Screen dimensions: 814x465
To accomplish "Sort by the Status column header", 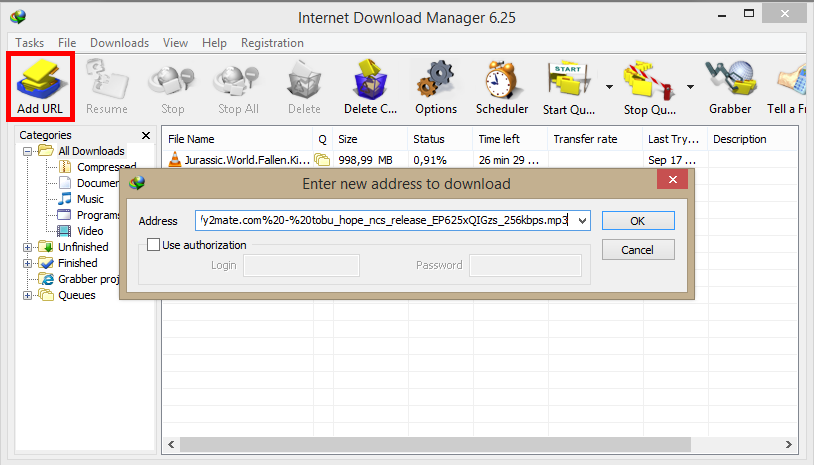I will (440, 139).
